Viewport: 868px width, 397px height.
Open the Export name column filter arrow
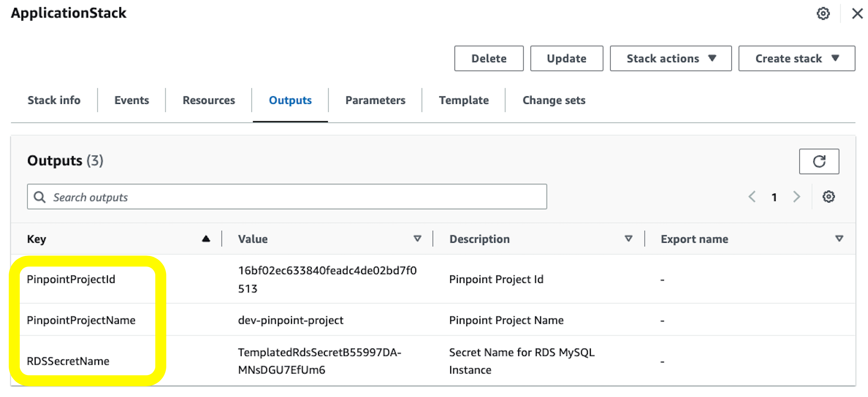tap(839, 239)
